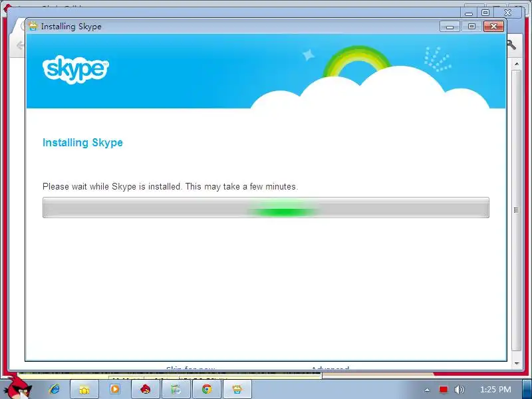532x399 pixels.
Task: Maximize the Installing Skype window
Action: click(x=471, y=27)
